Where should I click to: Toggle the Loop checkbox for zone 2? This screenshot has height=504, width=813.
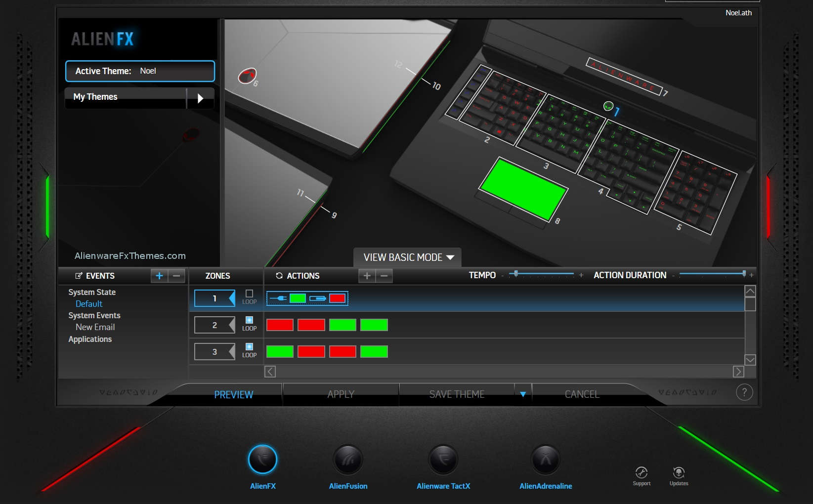(249, 320)
